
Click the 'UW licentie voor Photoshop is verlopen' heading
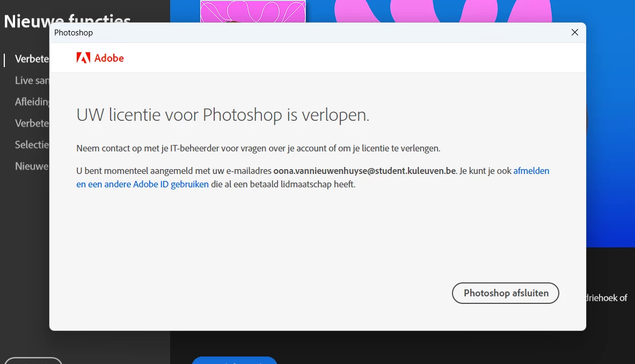[x=223, y=115]
